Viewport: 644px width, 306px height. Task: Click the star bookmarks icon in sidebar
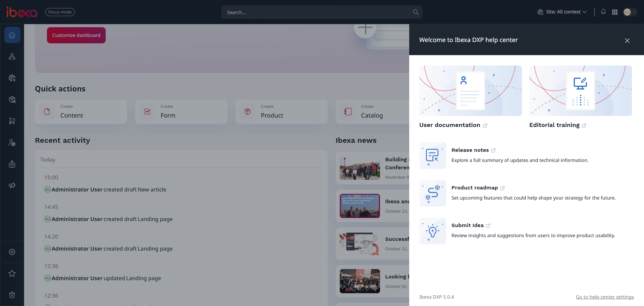tap(12, 273)
